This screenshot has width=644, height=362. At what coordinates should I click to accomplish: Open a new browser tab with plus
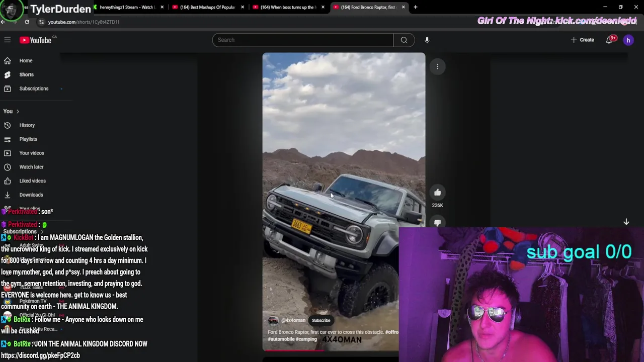[416, 7]
